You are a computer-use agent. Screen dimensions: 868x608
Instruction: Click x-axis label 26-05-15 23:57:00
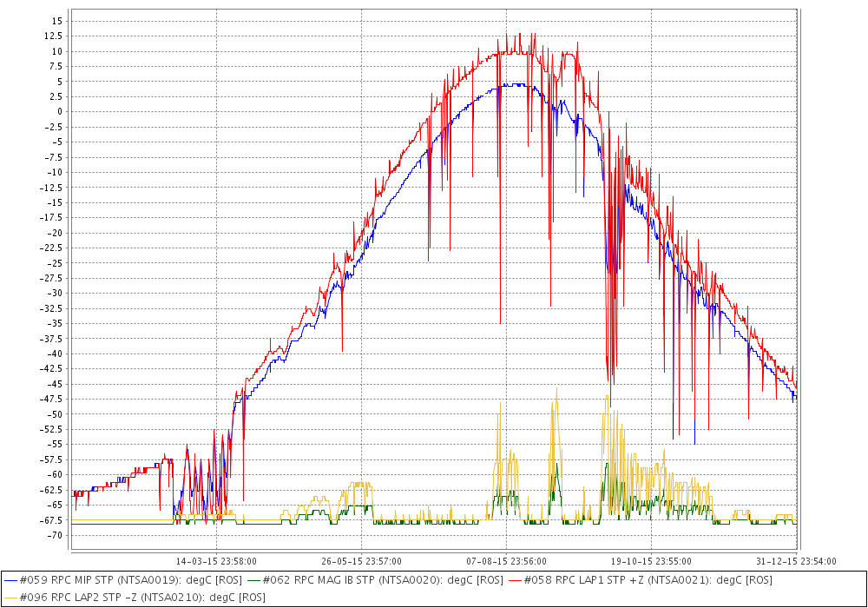point(361,561)
